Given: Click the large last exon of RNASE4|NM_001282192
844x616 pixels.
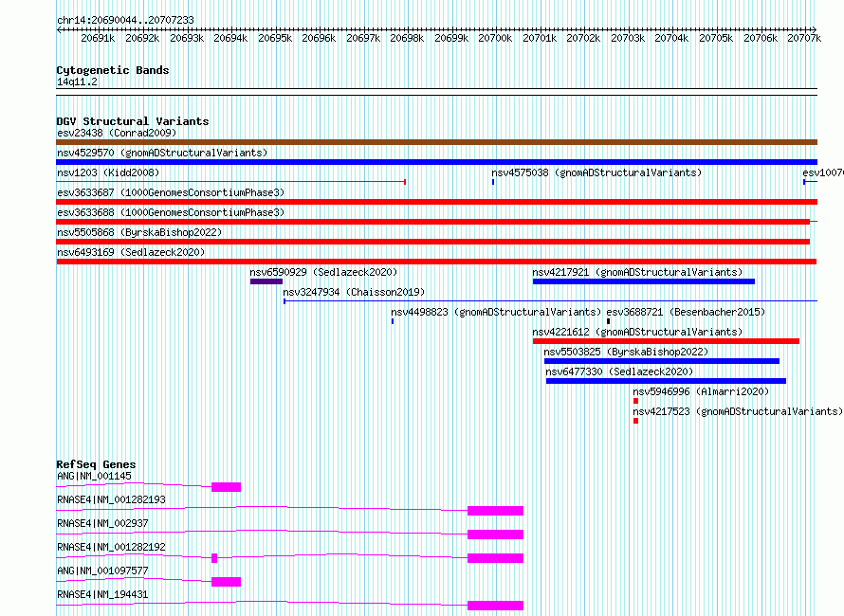Looking at the screenshot, I should pyautogui.click(x=495, y=558).
